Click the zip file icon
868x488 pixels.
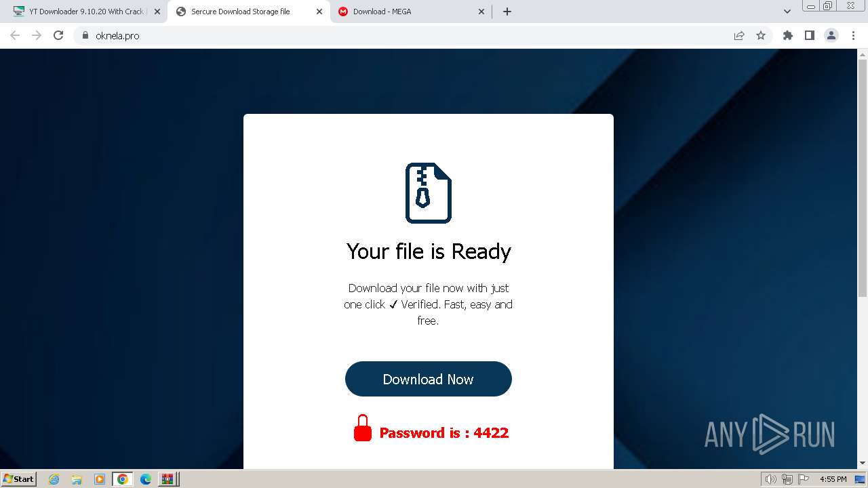point(429,193)
